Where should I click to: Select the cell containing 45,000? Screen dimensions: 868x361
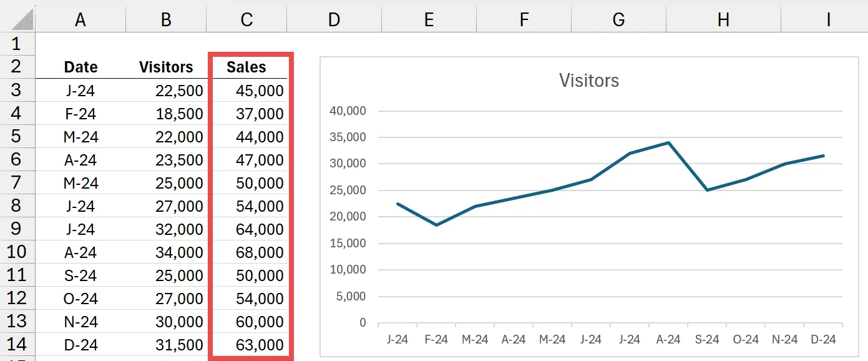250,91
